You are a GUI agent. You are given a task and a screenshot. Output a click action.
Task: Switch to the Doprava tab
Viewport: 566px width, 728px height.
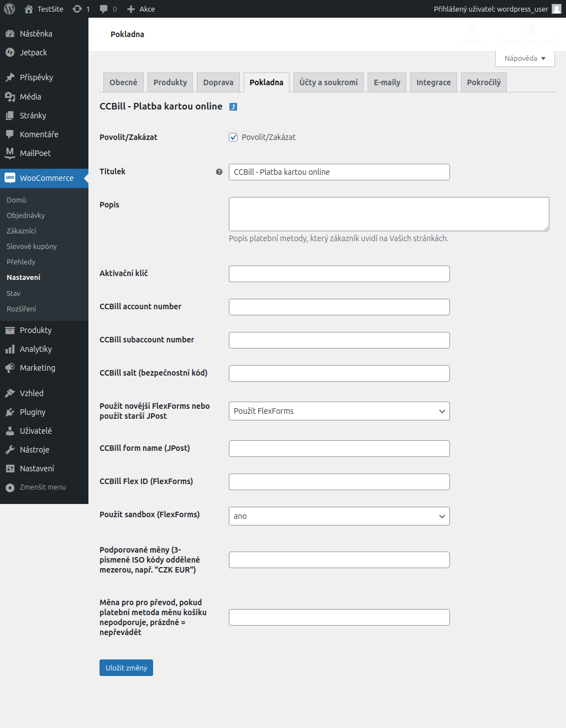(x=218, y=82)
